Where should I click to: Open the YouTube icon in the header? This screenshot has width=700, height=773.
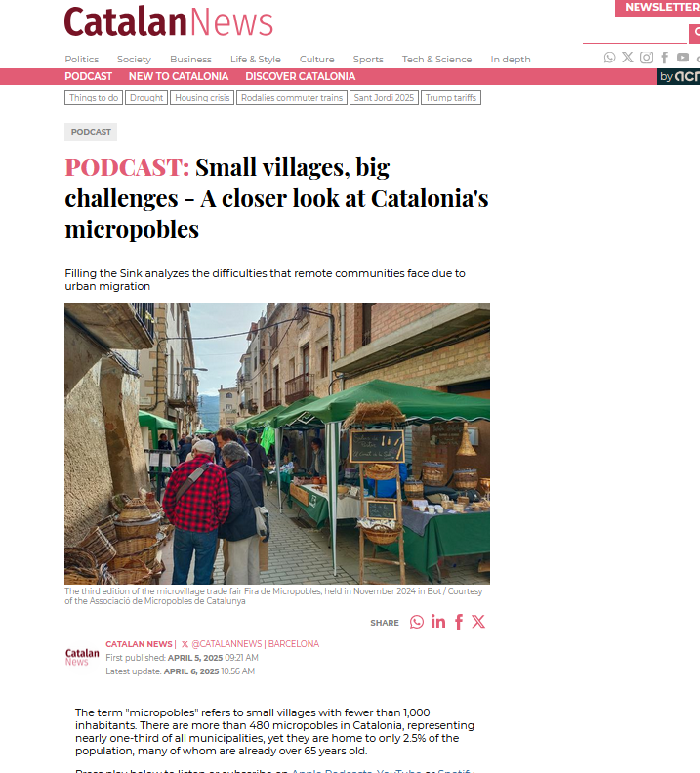pos(682,58)
